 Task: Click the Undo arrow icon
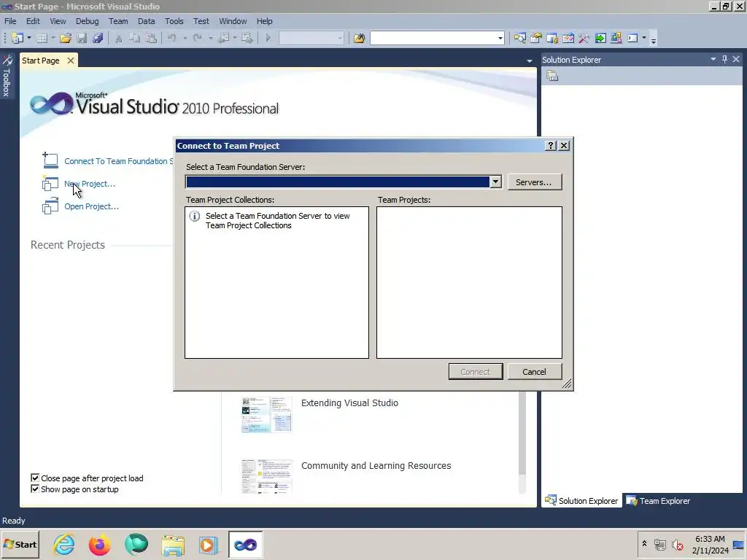pos(172,38)
